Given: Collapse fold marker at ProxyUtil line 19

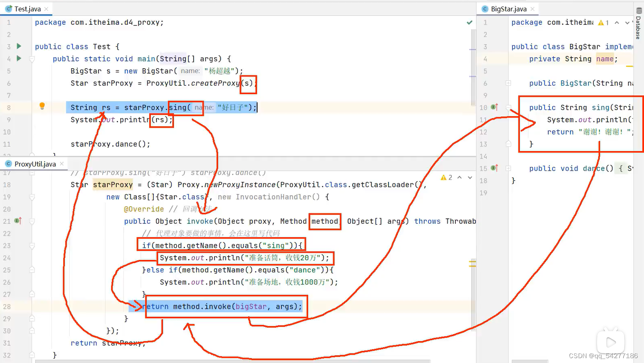Looking at the screenshot, I should (x=32, y=197).
